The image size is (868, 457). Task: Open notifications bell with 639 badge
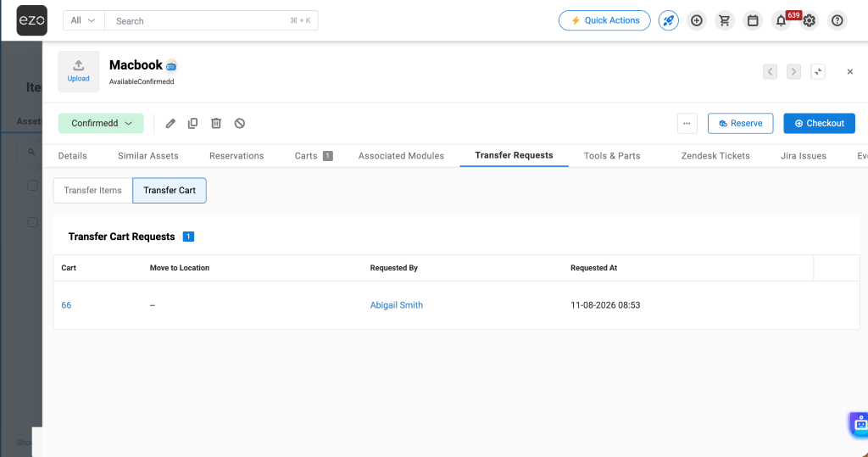click(x=781, y=20)
